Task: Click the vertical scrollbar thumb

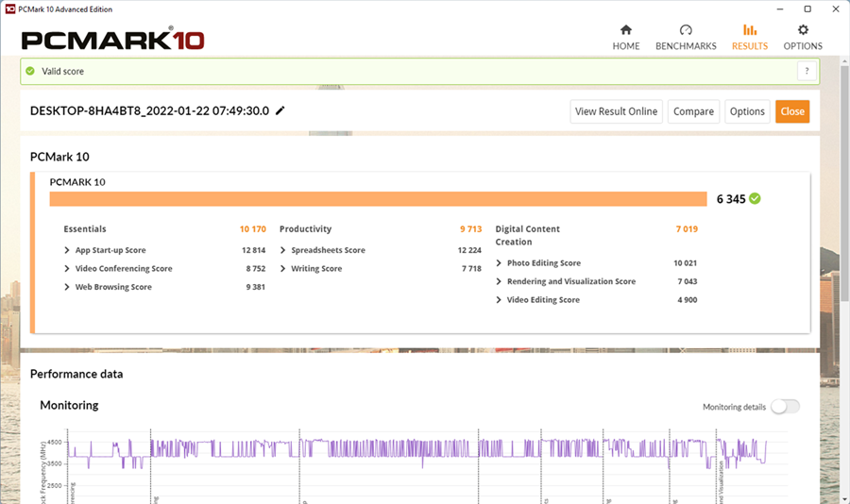Action: click(x=844, y=183)
